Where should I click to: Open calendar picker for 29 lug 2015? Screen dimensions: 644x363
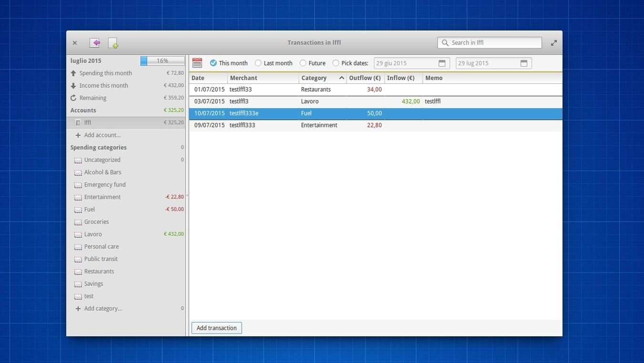tap(524, 63)
